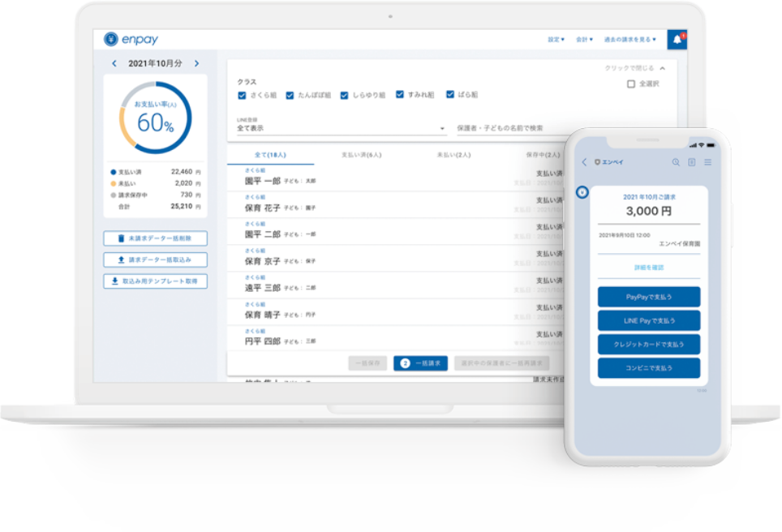Select the 未払い(2人) tab
Screen dimensions: 782x532
coord(453,154)
